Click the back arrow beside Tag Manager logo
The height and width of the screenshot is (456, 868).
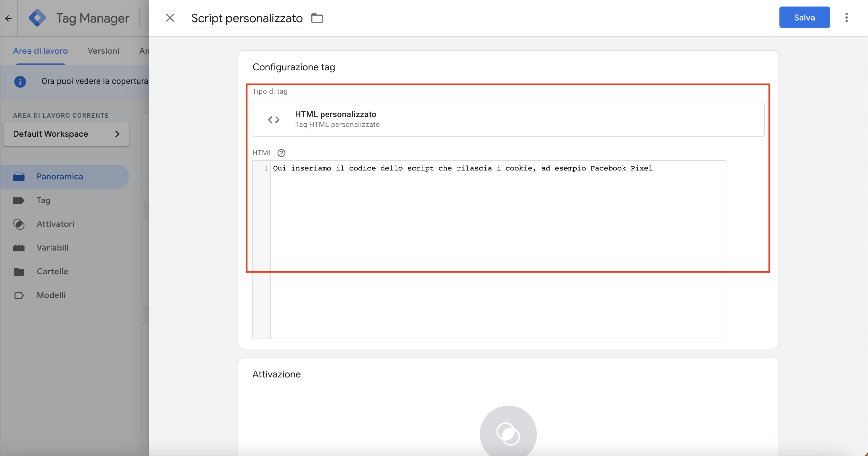8,18
